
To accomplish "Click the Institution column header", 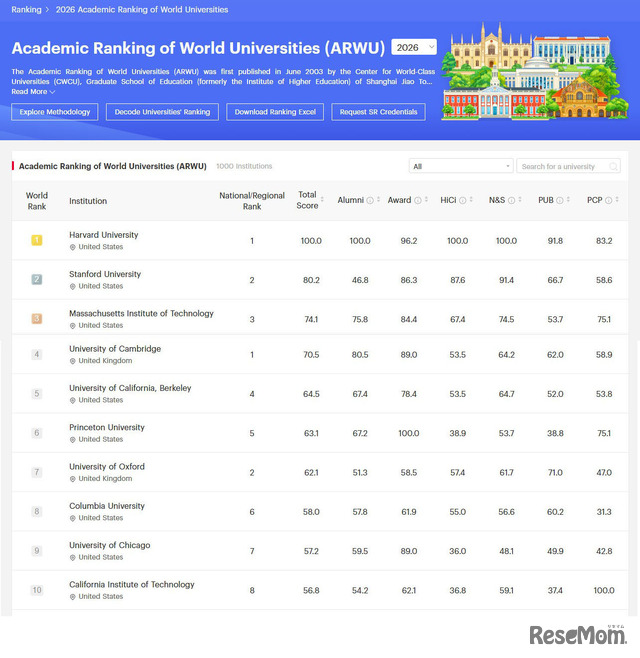I will pyautogui.click(x=88, y=201).
